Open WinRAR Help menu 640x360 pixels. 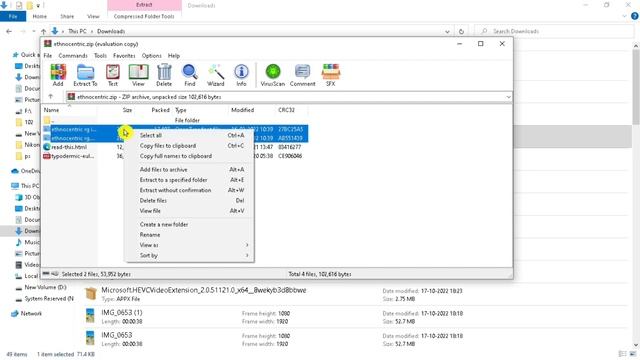pyautogui.click(x=173, y=56)
